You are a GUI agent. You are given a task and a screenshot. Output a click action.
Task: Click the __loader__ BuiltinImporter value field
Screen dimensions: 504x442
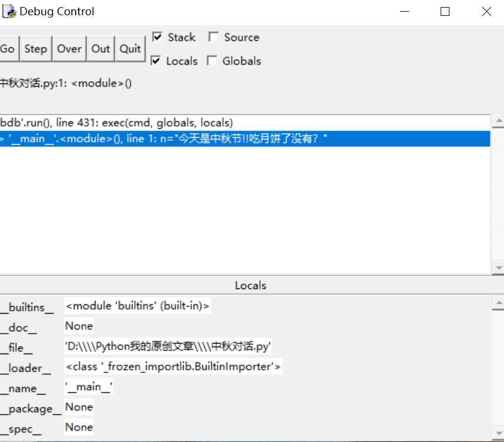point(173,366)
